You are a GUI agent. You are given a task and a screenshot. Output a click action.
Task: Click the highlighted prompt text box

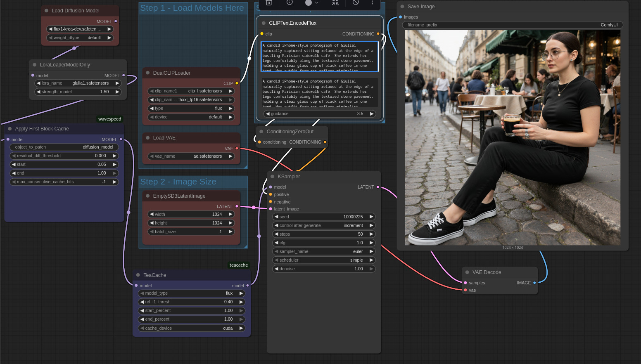click(x=320, y=56)
